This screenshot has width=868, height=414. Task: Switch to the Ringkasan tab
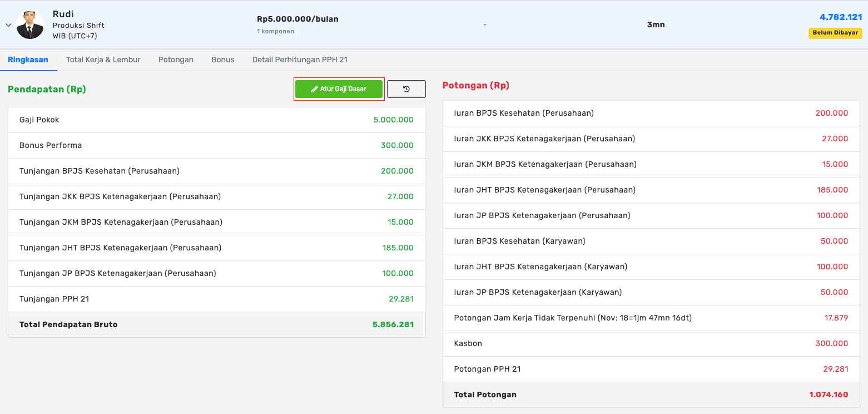click(28, 60)
